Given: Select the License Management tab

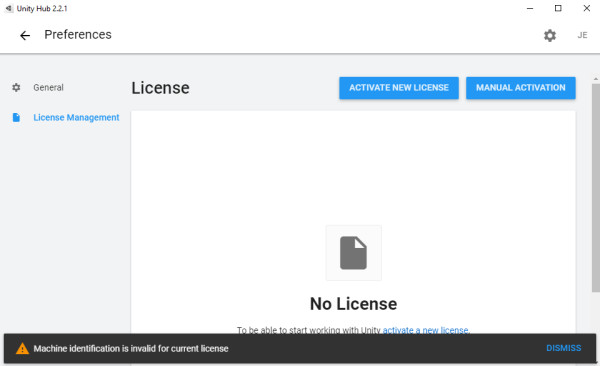Looking at the screenshot, I should pos(76,118).
